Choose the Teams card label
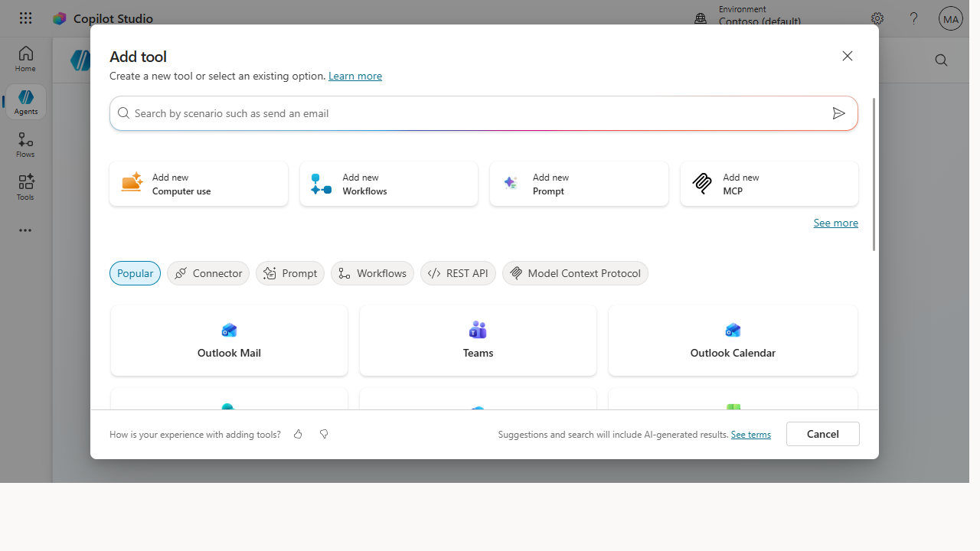980x551 pixels. click(478, 353)
